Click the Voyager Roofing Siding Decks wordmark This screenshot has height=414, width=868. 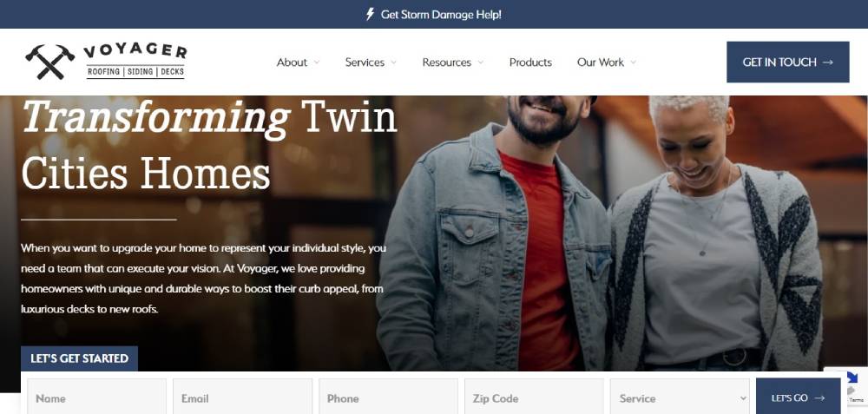click(x=135, y=61)
